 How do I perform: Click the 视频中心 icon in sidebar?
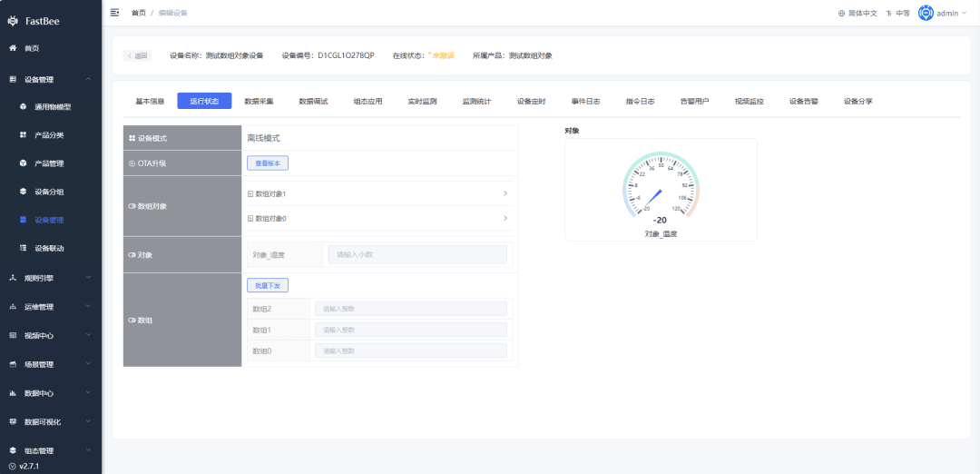point(13,335)
